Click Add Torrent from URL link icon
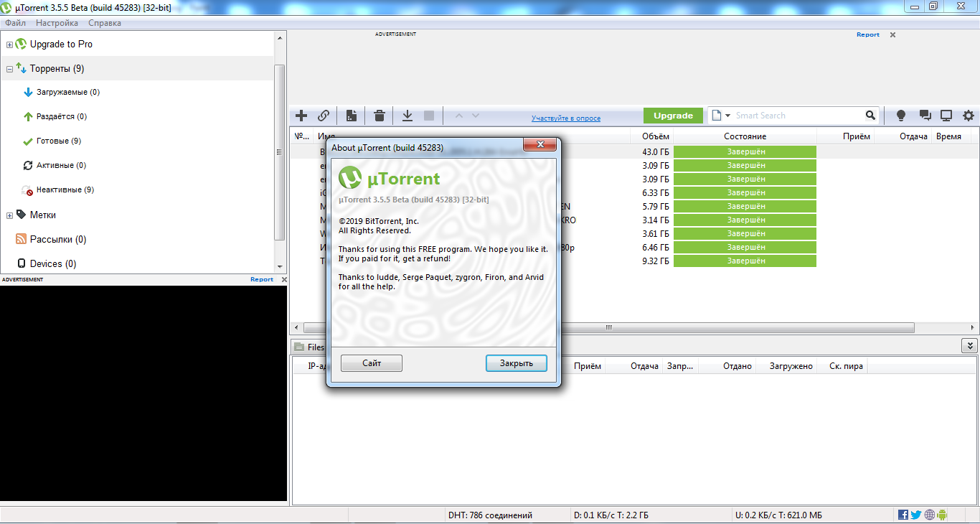This screenshot has height=524, width=980. 324,116
